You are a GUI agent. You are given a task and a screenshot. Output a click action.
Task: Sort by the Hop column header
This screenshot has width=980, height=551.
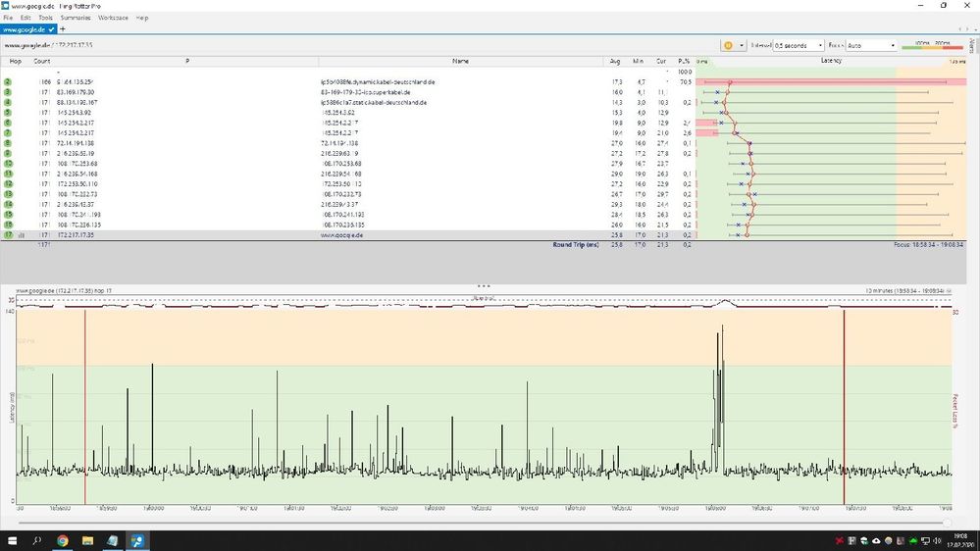click(16, 61)
